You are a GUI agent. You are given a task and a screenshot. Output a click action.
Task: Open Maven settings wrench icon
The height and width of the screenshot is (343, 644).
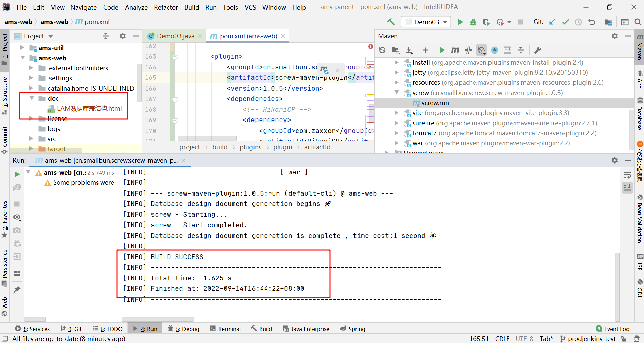(x=538, y=50)
